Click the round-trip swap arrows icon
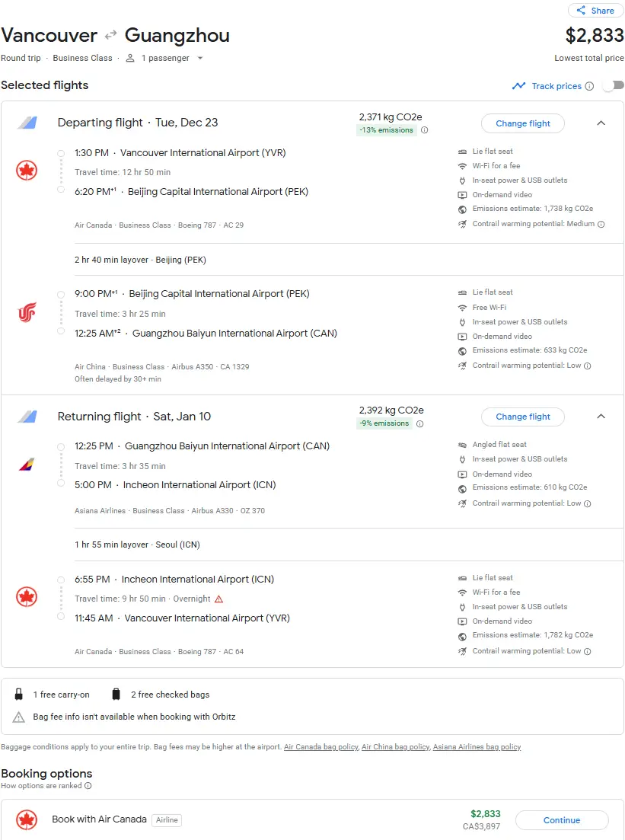The image size is (625, 840). point(111,35)
